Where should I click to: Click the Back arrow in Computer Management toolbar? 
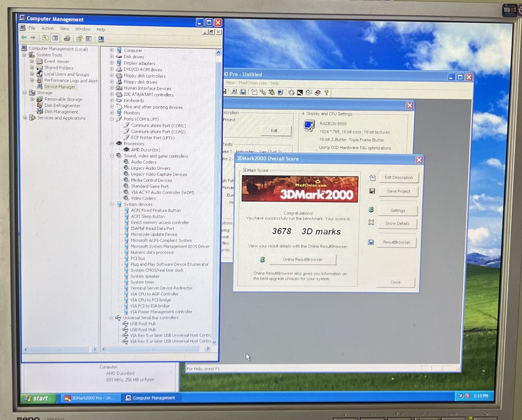24,37
